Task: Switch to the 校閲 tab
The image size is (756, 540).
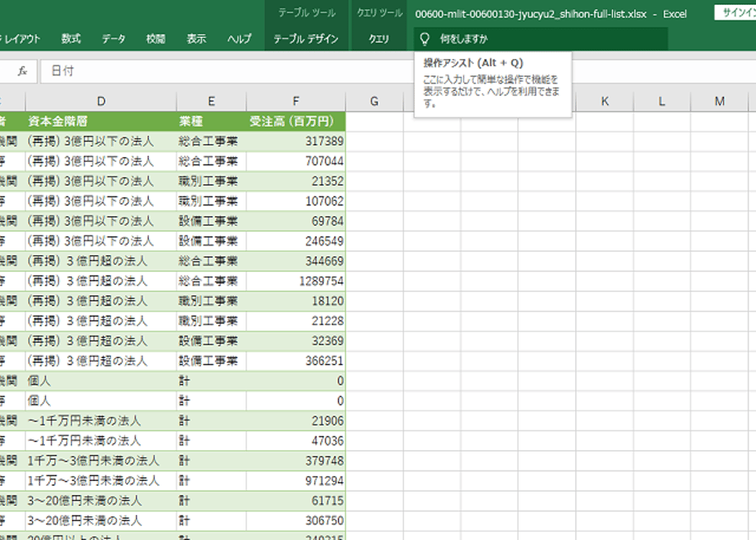Action: click(155, 38)
